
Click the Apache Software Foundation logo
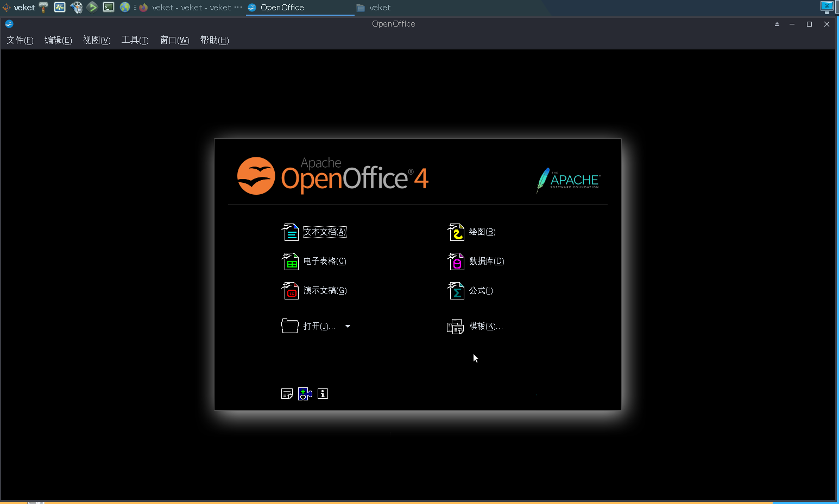click(x=568, y=181)
